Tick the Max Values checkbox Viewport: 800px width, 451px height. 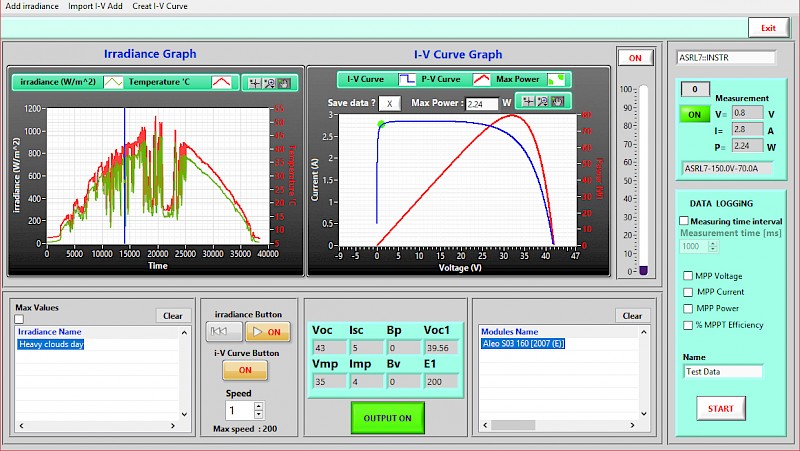19,319
